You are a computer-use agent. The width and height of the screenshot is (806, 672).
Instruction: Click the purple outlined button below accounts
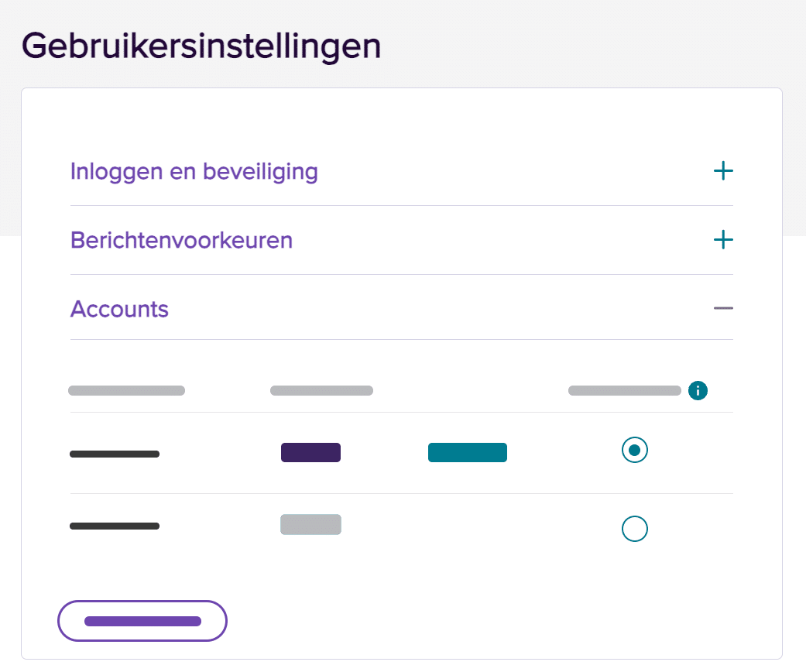[x=142, y=621]
